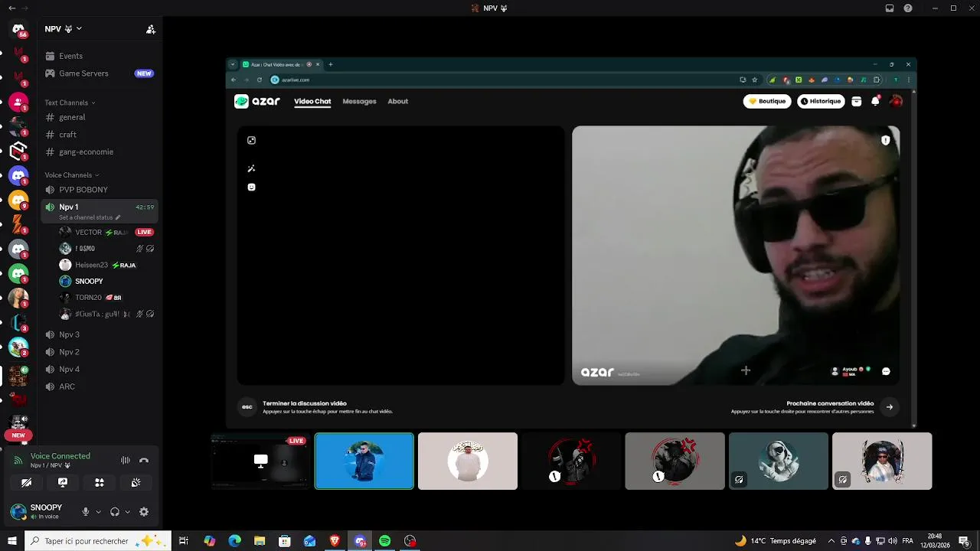Click the magic wand effects icon in Azar
The height and width of the screenshot is (551, 980).
[x=251, y=168]
